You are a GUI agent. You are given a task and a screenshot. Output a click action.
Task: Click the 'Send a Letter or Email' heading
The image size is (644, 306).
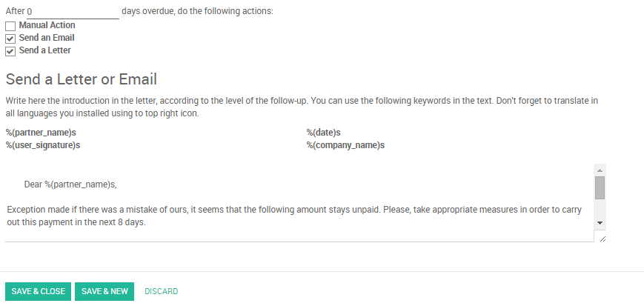tap(82, 79)
